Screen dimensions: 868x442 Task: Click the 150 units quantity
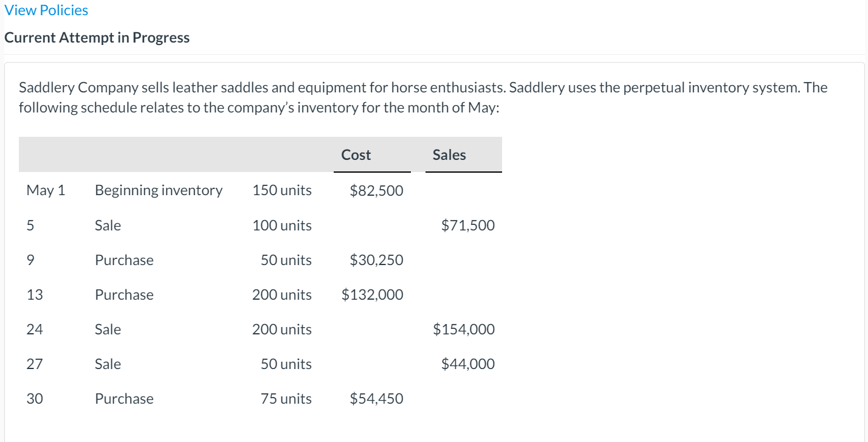(x=282, y=190)
